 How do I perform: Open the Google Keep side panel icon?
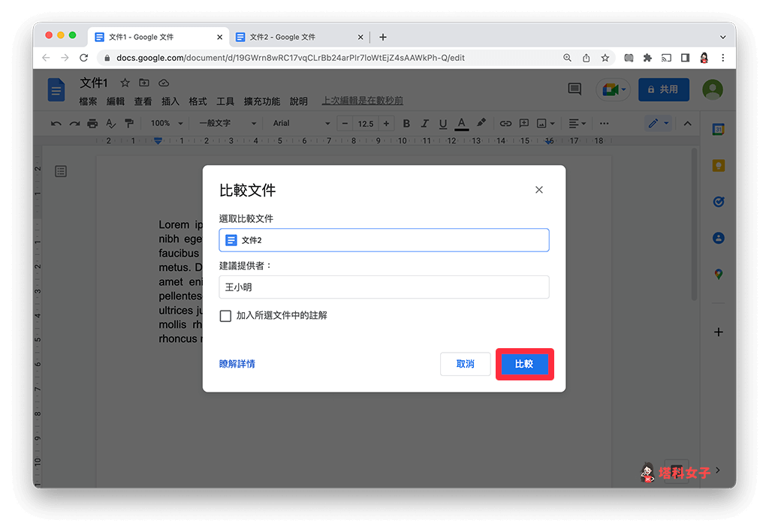718,166
